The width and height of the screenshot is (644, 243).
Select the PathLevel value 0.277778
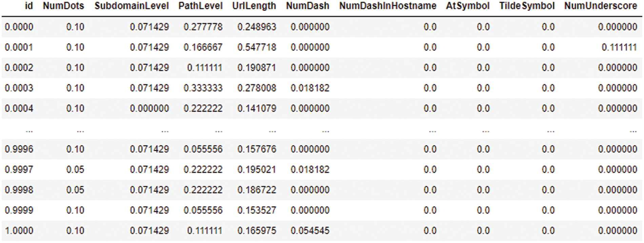tap(203, 27)
